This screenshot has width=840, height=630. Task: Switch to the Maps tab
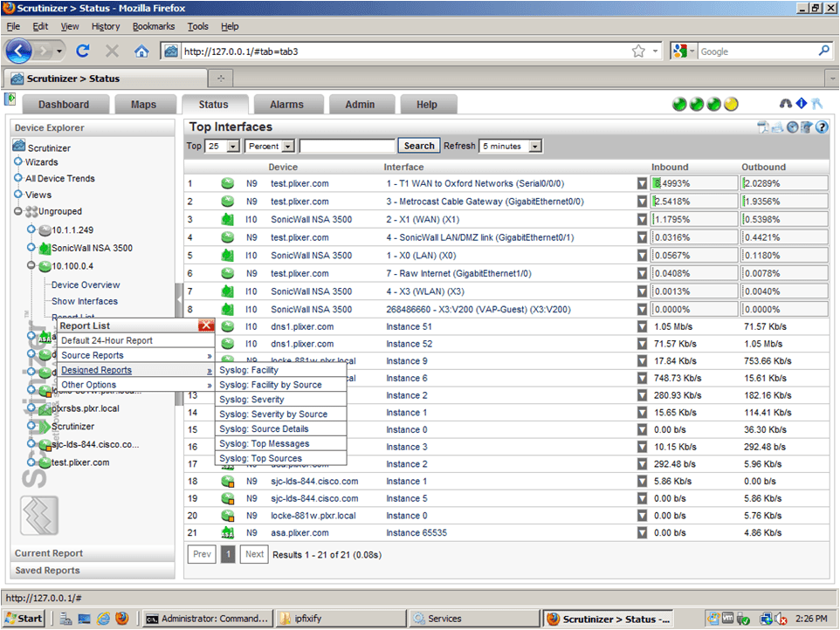click(x=143, y=105)
